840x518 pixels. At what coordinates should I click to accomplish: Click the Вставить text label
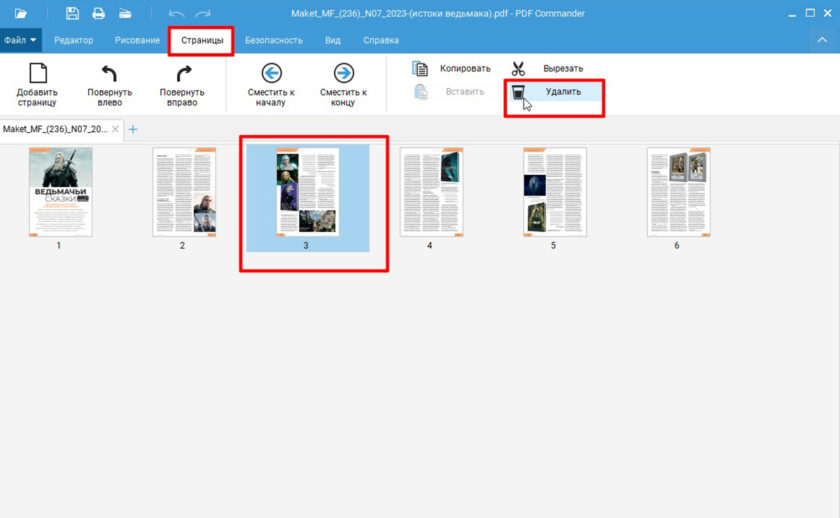tap(465, 92)
